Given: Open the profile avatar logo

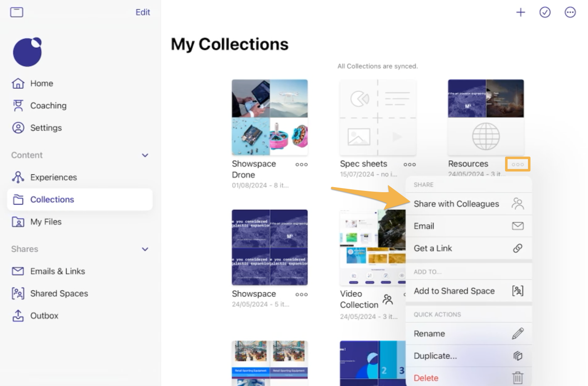Looking at the screenshot, I should [x=28, y=52].
